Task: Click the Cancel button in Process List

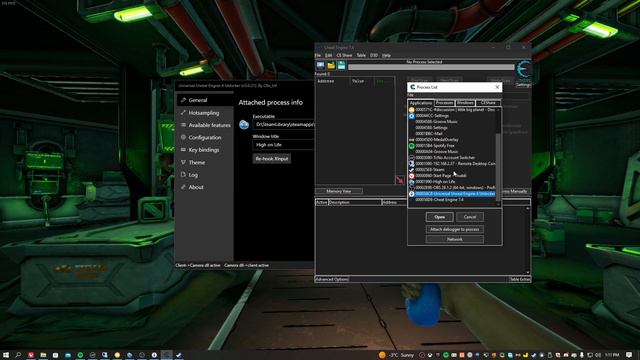Action: (x=470, y=217)
